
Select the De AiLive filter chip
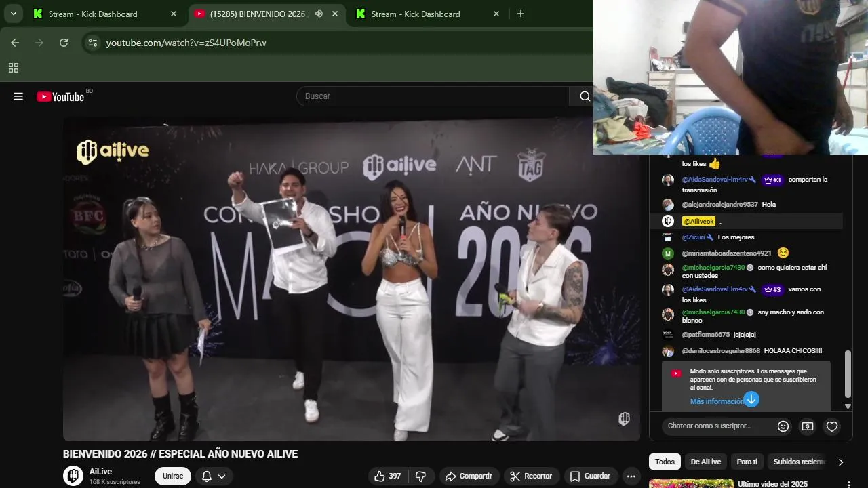tap(705, 462)
